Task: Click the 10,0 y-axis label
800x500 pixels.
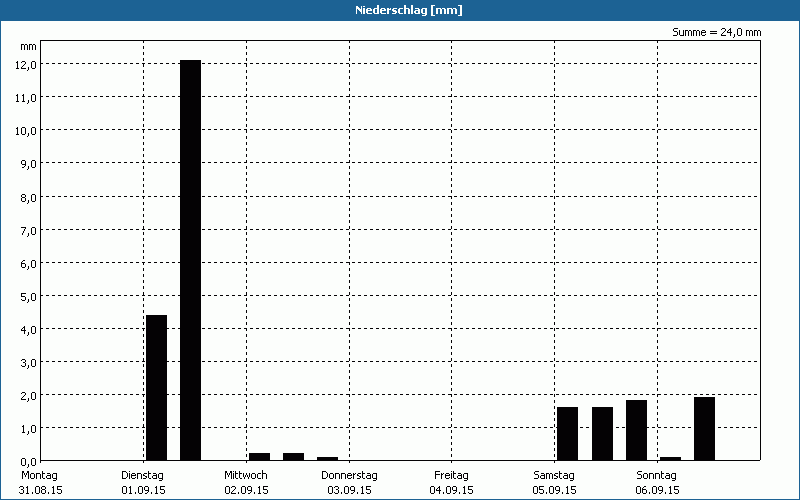Action: [x=26, y=131]
